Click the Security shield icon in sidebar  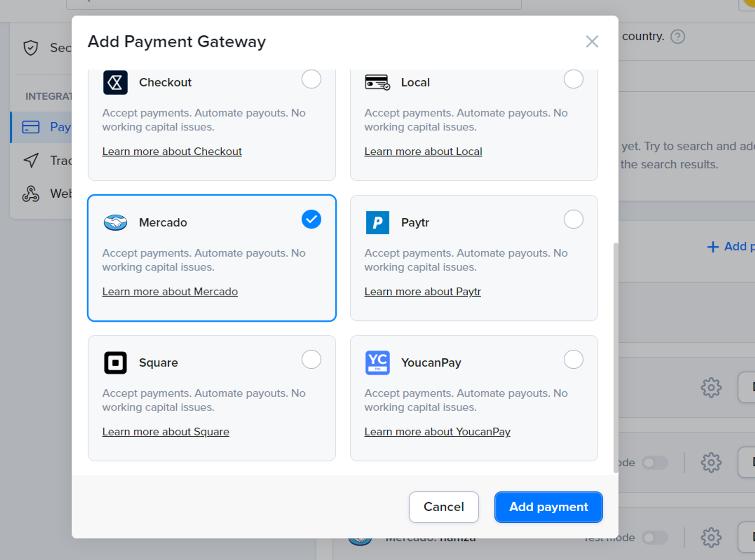31,48
